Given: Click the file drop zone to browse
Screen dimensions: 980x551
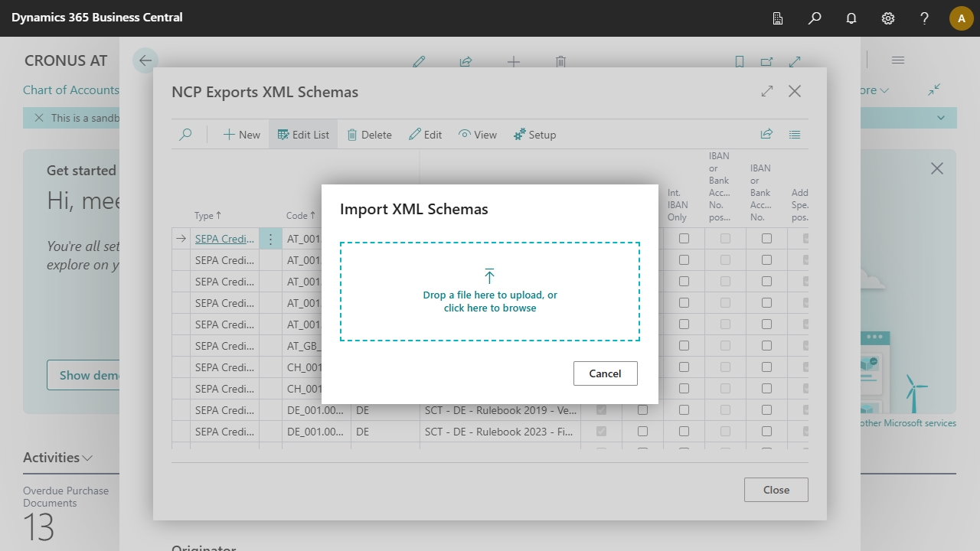Looking at the screenshot, I should click(490, 292).
